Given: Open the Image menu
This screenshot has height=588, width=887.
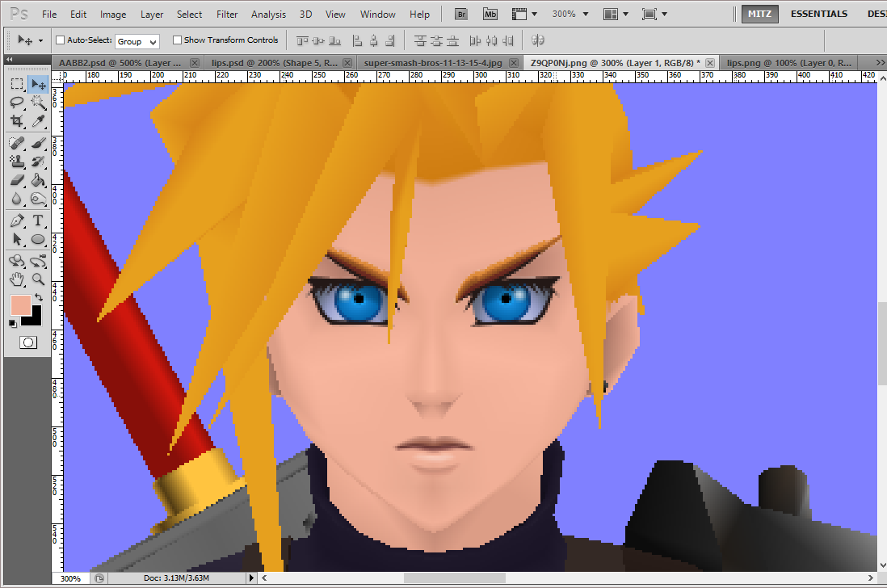Looking at the screenshot, I should pyautogui.click(x=113, y=15).
